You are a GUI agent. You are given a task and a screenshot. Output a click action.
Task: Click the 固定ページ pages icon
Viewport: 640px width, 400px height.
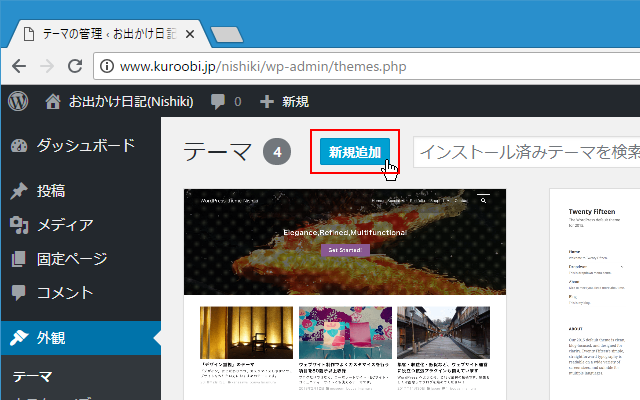(19, 259)
